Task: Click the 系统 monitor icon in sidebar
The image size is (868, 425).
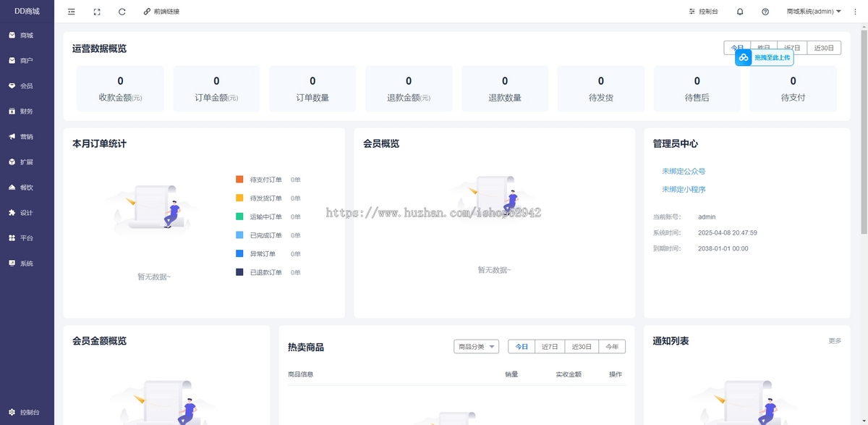Action: click(12, 264)
